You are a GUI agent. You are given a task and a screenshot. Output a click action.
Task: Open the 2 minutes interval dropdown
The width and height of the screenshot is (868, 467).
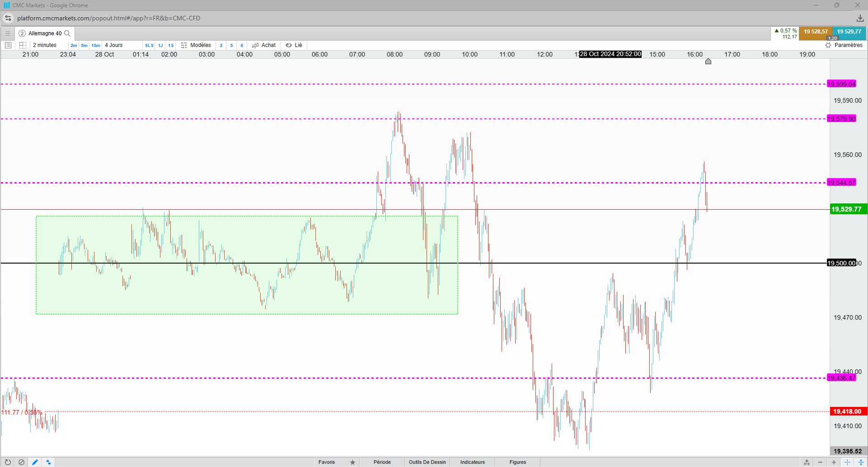(x=45, y=45)
